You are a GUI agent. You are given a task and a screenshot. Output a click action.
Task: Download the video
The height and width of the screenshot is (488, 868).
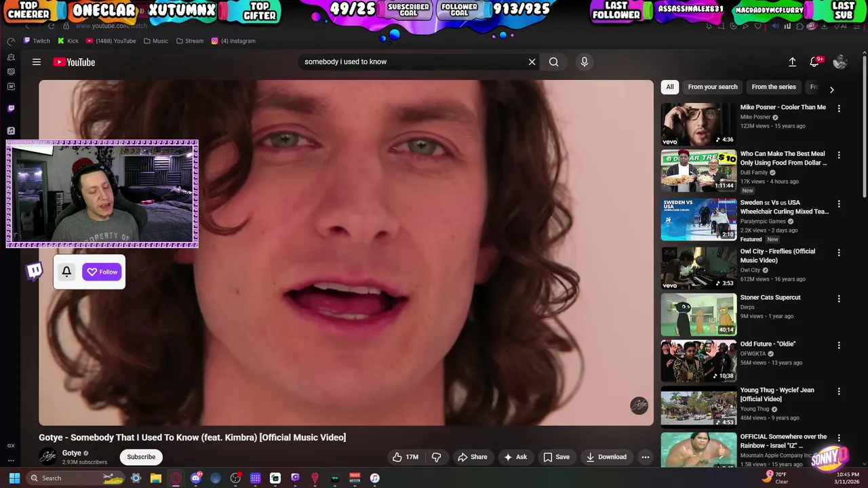tap(606, 457)
